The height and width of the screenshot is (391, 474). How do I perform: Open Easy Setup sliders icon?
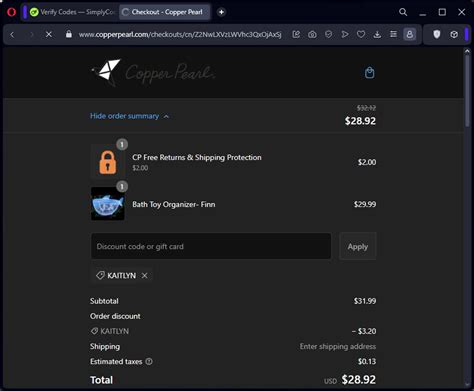tap(393, 34)
